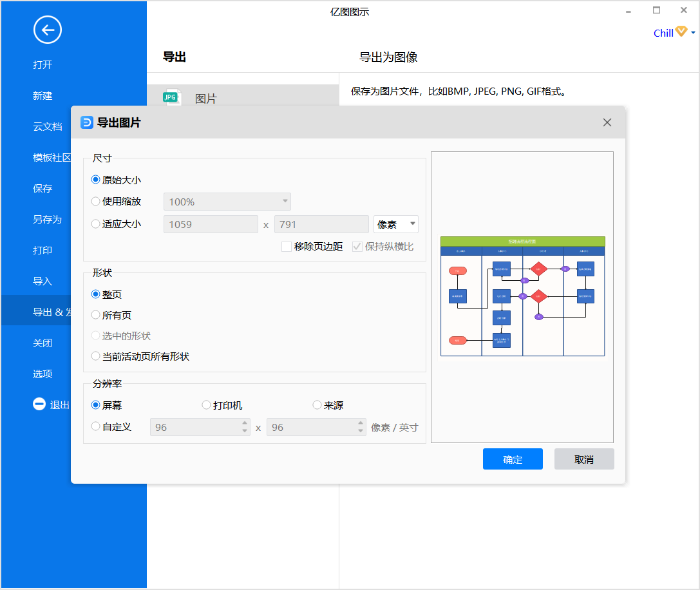Viewport: 700px width, 590px height.
Task: Click the 导入 menu item
Action: 43,281
